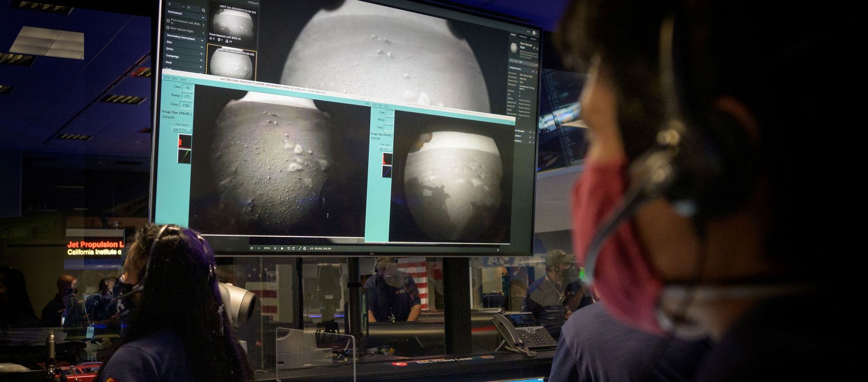The width and height of the screenshot is (868, 382).
Task: Check the Front Hazcam Left (RCE-A) filter
Action: point(168,21)
